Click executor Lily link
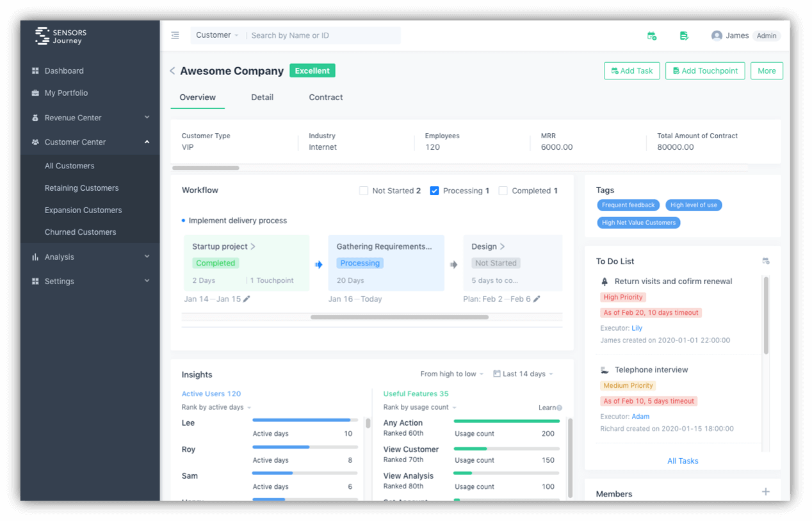 637,328
